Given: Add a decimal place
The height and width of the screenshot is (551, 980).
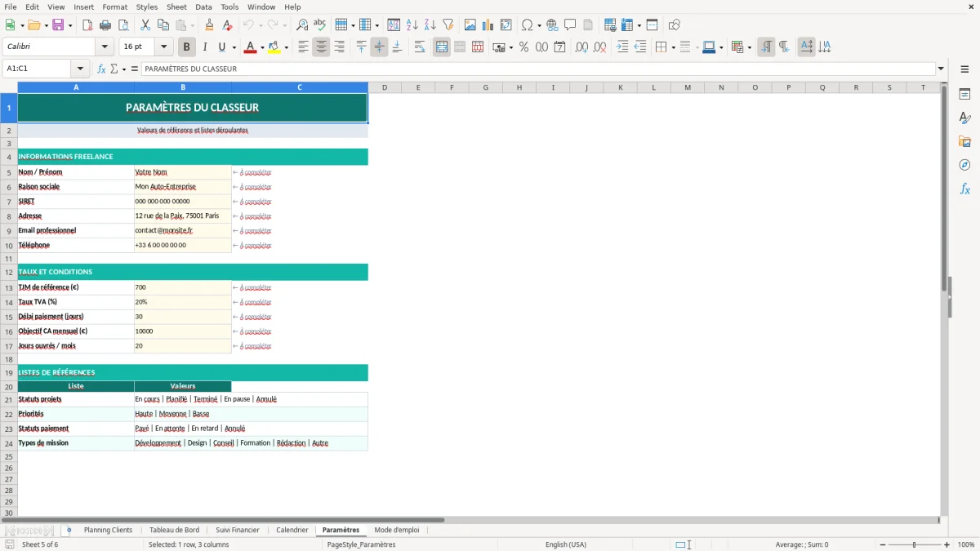Looking at the screenshot, I should (581, 47).
